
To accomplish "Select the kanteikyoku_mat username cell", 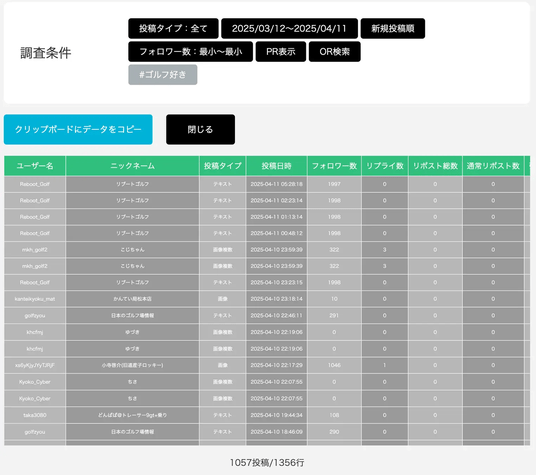I will (35, 299).
